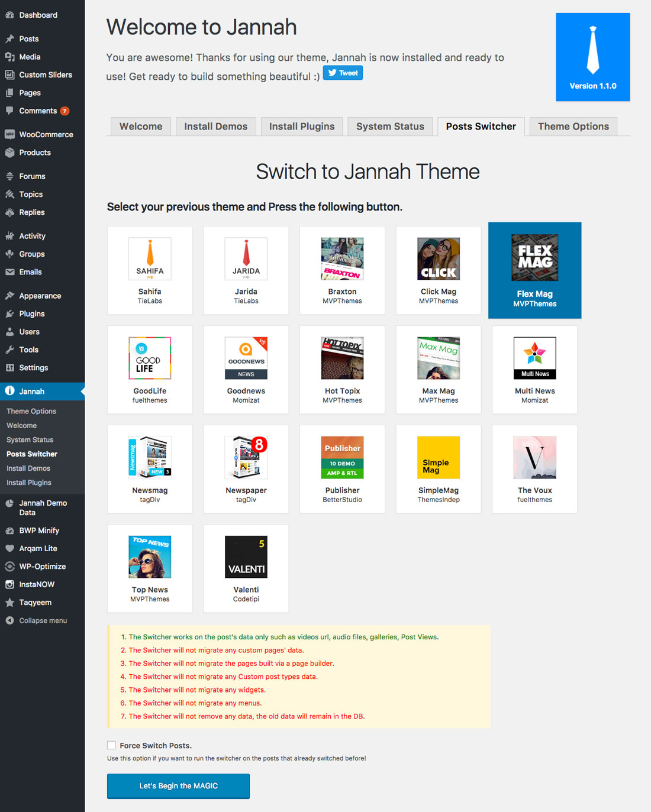Select the Top News MVPThemes card

tap(150, 568)
